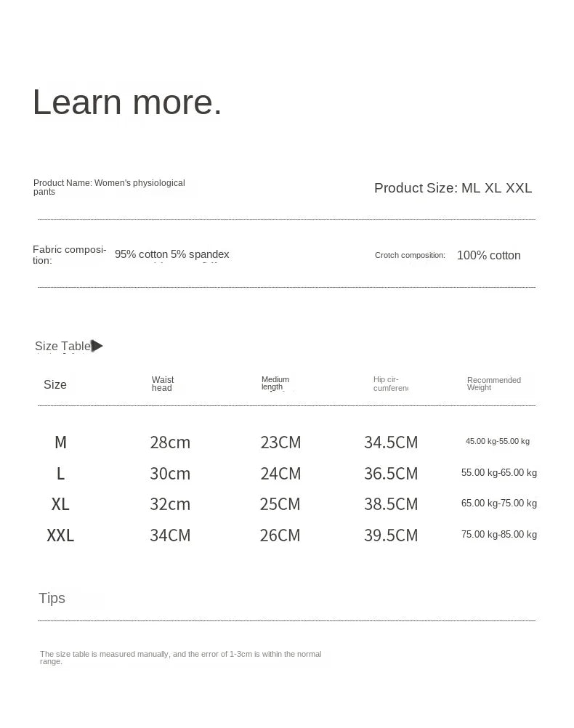Click the Waist head column header
Viewport: 574px width, 728px height.
[163, 384]
